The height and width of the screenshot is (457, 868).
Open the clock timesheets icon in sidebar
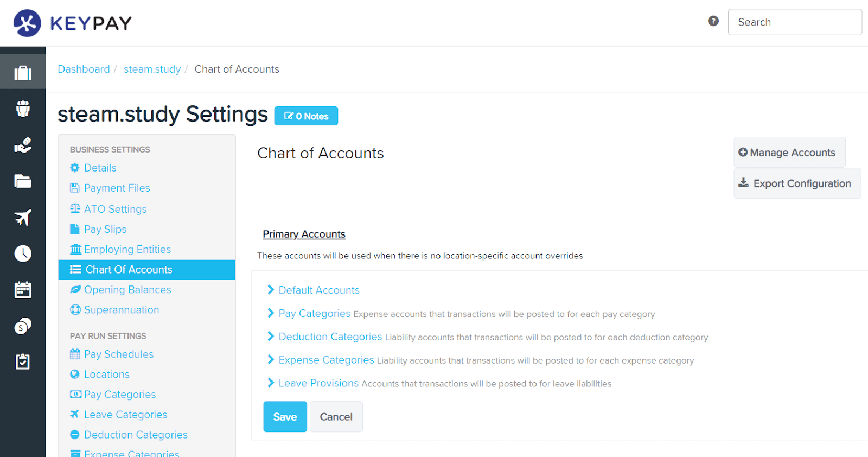click(23, 253)
